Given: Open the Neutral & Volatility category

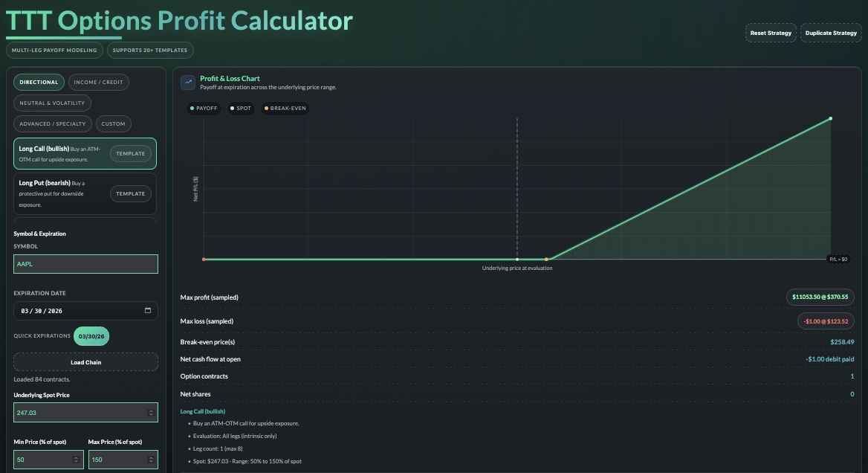Looking at the screenshot, I should pyautogui.click(x=52, y=103).
